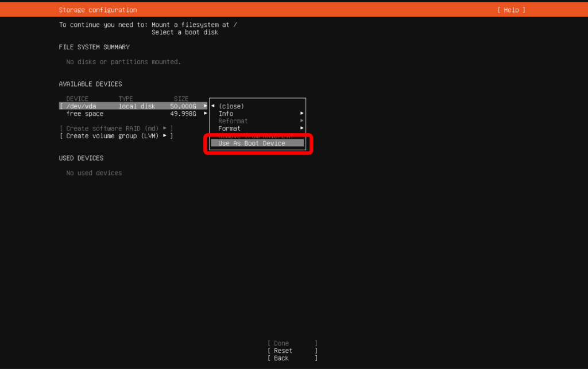Image resolution: width=588 pixels, height=369 pixels.
Task: Go Back to the previous screen
Action: point(292,358)
